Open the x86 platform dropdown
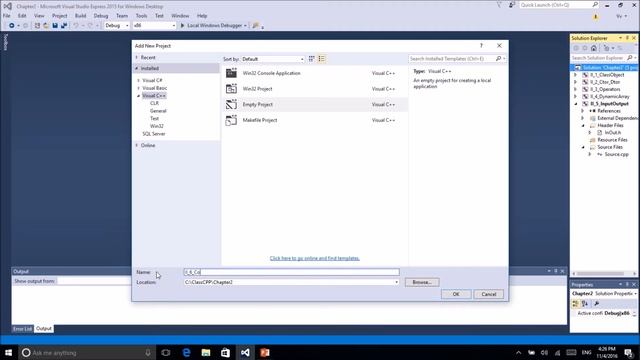The image size is (640, 360). [154, 25]
